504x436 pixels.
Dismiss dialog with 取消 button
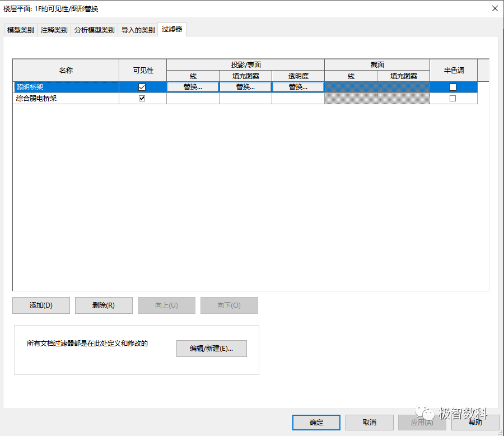point(369,423)
